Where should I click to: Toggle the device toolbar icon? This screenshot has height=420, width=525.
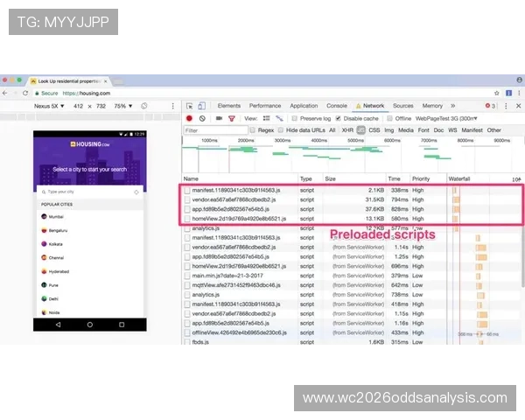201,106
